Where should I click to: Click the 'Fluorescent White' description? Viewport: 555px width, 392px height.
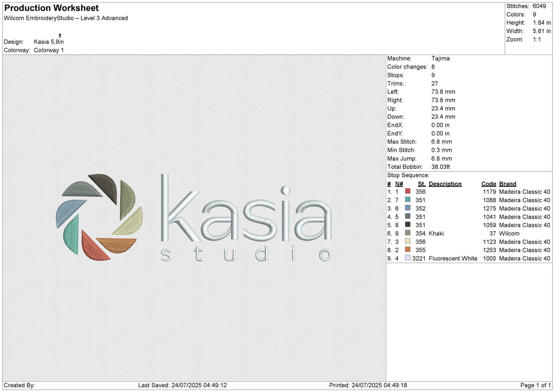pyautogui.click(x=453, y=258)
